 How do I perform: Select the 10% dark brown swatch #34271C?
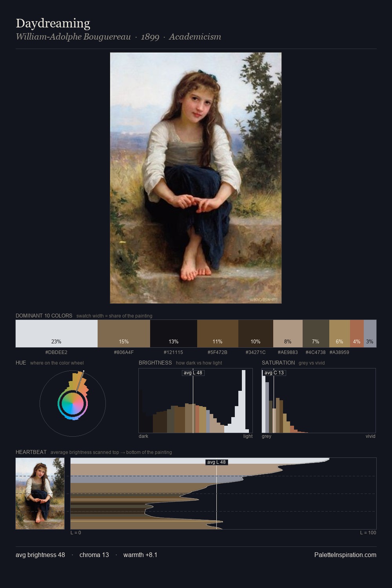256,334
